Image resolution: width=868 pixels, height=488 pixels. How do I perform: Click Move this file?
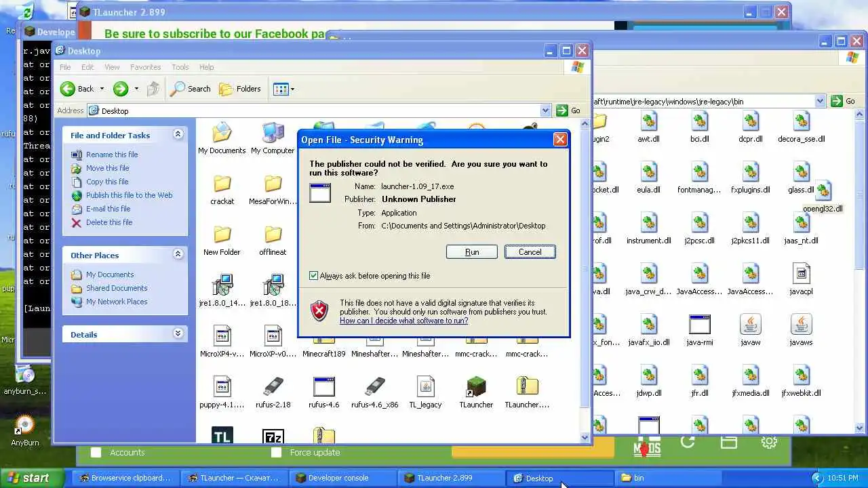tap(107, 168)
